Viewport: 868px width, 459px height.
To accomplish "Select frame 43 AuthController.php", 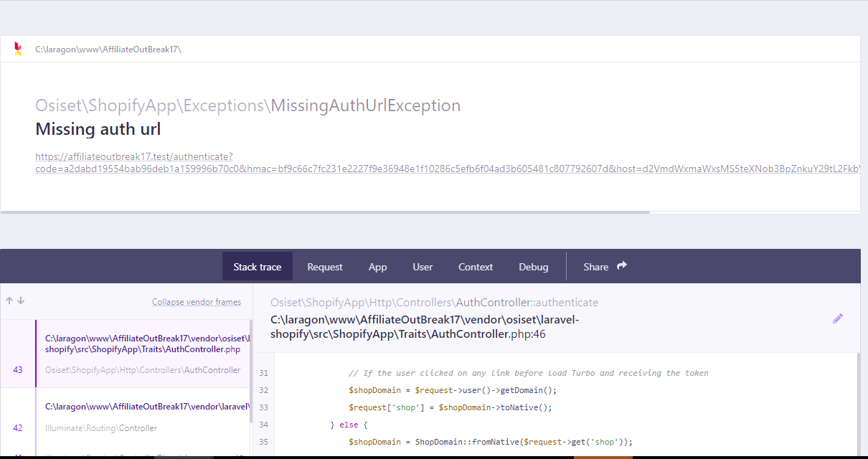I will (x=126, y=354).
